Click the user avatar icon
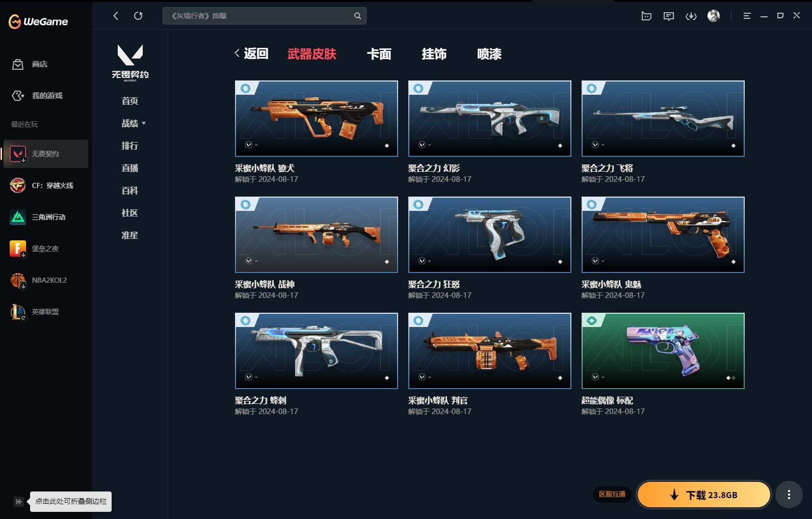The image size is (812, 519). (713, 16)
